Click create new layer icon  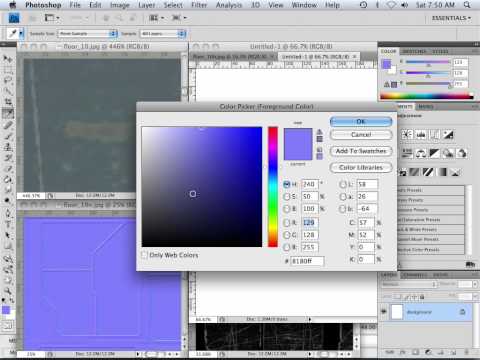(x=453, y=352)
